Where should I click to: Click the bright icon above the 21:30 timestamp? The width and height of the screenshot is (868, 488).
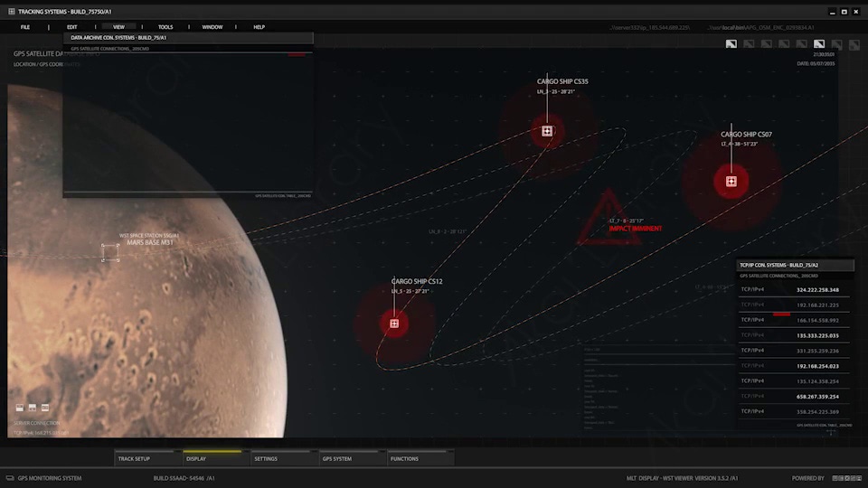819,43
